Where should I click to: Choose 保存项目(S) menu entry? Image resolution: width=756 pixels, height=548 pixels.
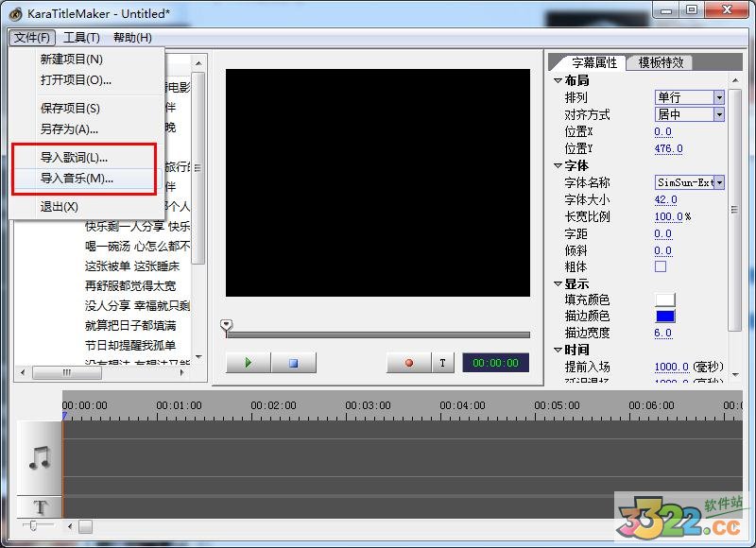coord(70,108)
